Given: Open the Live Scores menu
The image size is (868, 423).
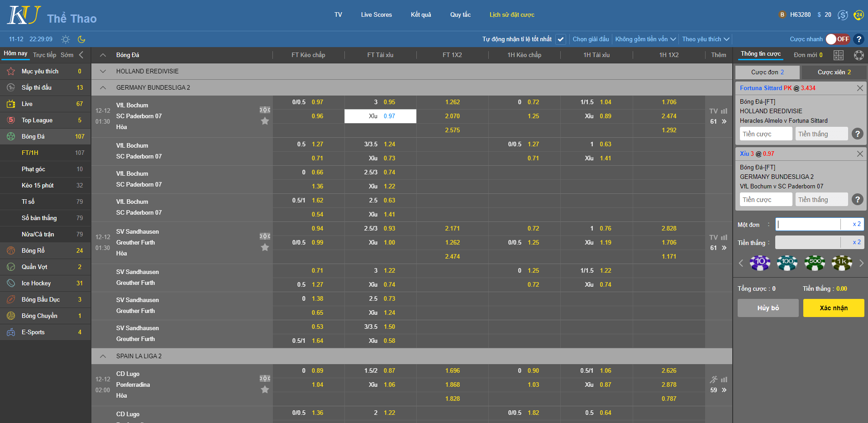Looking at the screenshot, I should pos(376,15).
